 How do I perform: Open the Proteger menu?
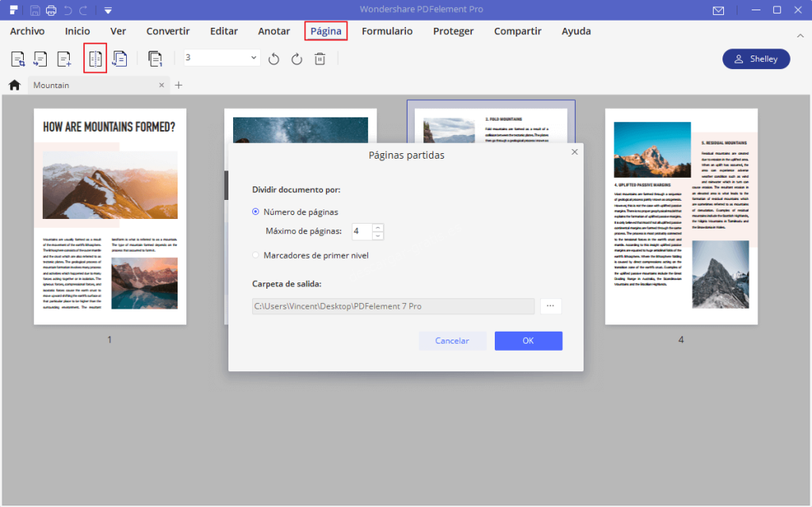[x=453, y=31]
